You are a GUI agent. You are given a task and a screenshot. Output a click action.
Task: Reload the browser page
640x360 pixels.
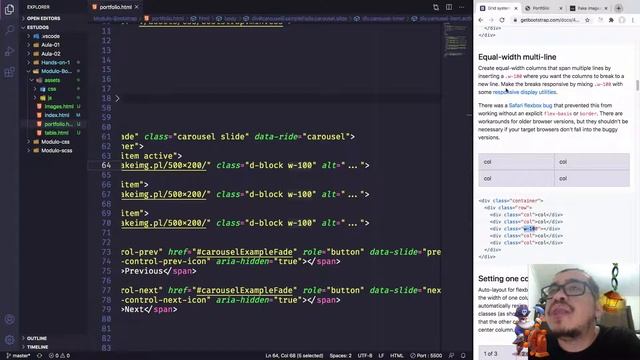pyautogui.click(x=502, y=20)
